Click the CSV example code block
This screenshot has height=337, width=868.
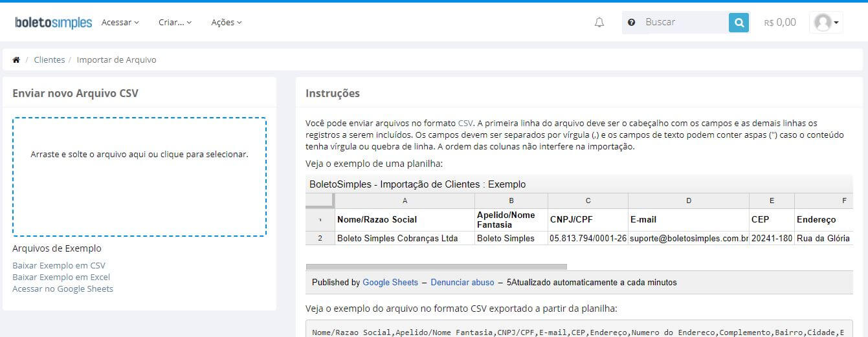click(579, 329)
